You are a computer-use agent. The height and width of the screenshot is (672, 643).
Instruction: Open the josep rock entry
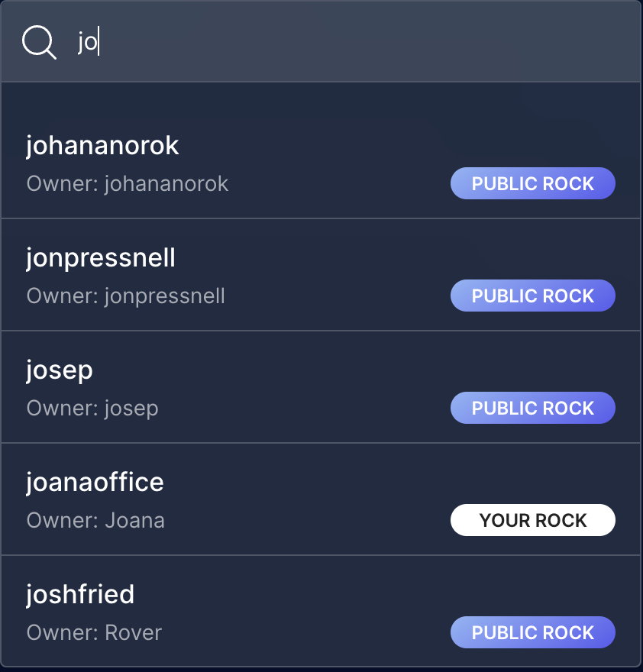click(60, 370)
